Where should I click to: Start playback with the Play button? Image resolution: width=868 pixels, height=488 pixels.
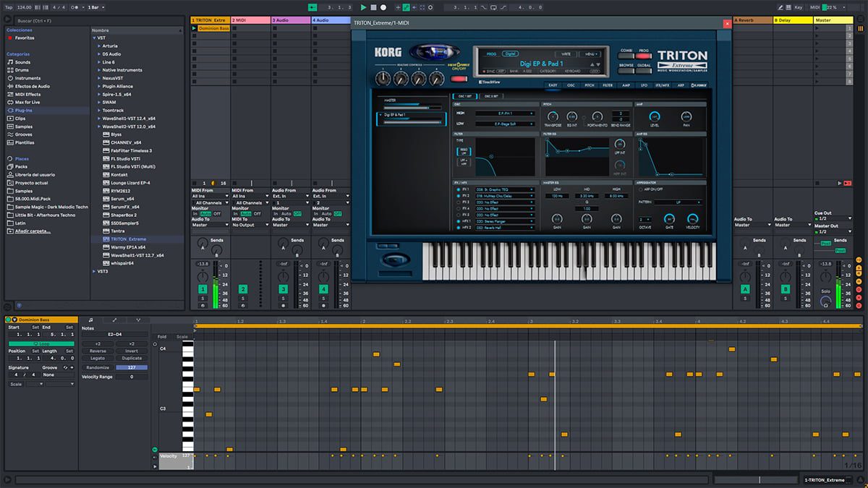tap(363, 7)
